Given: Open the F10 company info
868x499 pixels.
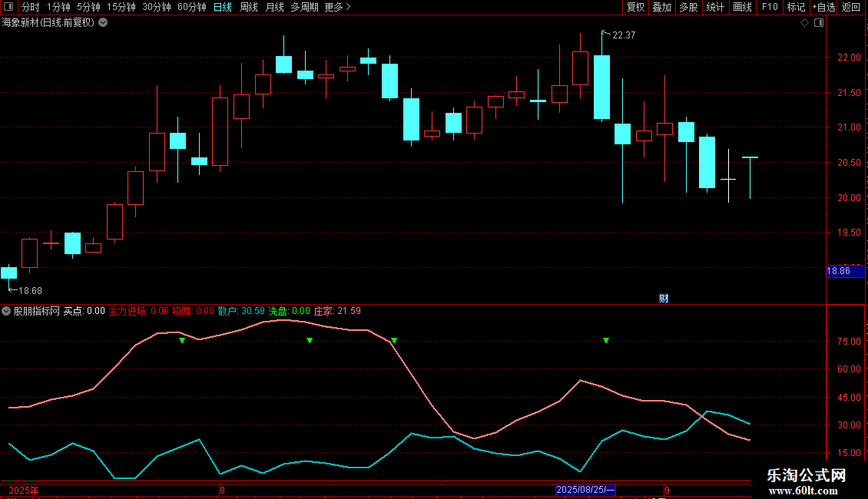Looking at the screenshot, I should [x=770, y=7].
